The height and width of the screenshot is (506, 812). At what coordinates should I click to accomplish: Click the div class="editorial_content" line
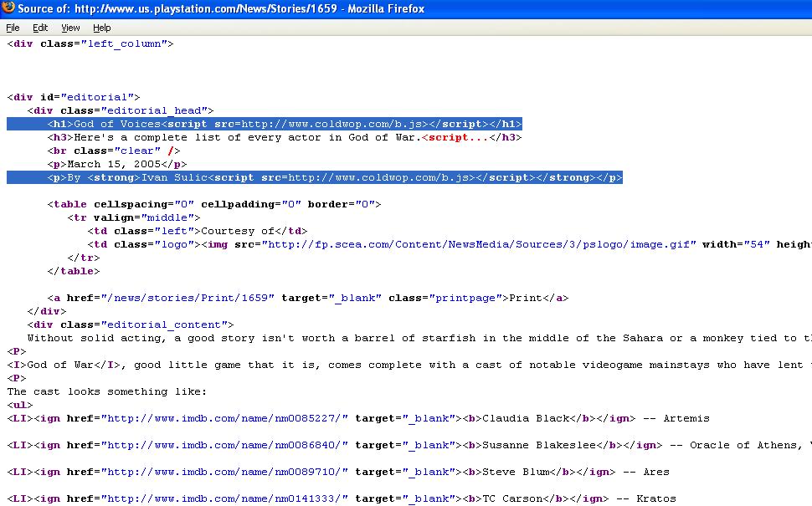[131, 325]
